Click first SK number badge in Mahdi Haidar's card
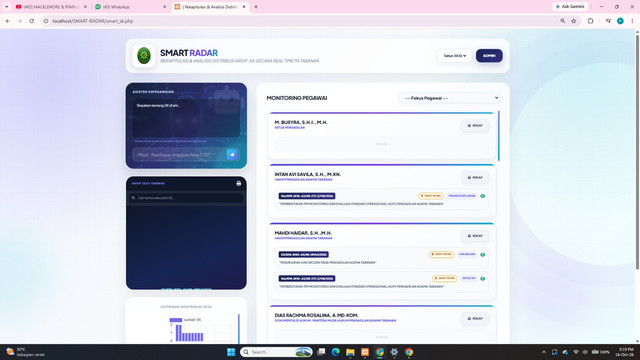This screenshot has width=640, height=360. coord(304,254)
